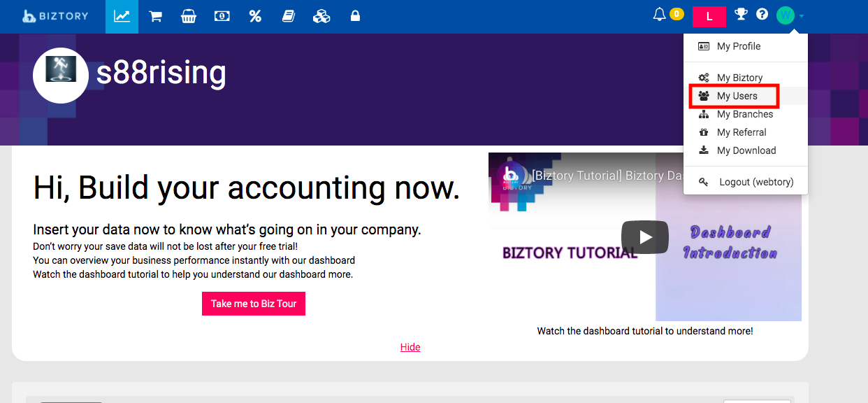Open My Branches menu entry
This screenshot has height=403, width=868.
(746, 114)
